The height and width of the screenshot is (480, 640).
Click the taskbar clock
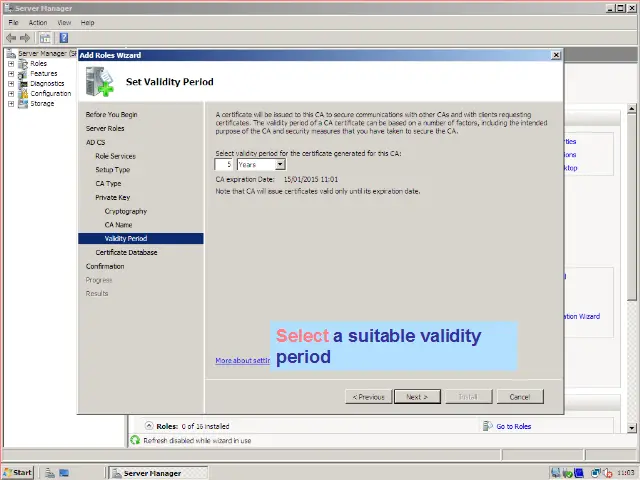pyautogui.click(x=625, y=473)
